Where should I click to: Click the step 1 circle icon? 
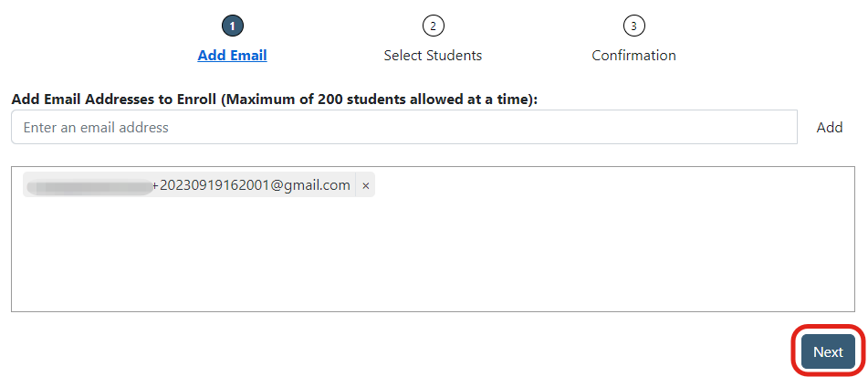click(x=233, y=26)
